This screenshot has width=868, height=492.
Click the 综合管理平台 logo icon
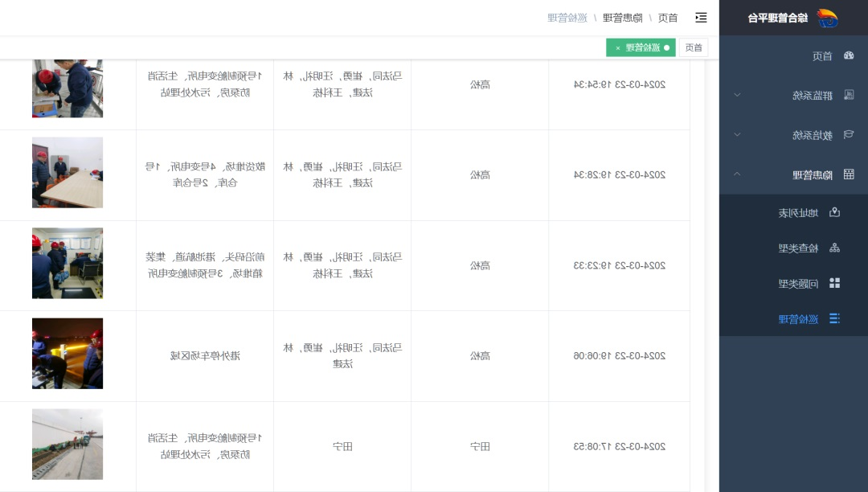(x=827, y=18)
